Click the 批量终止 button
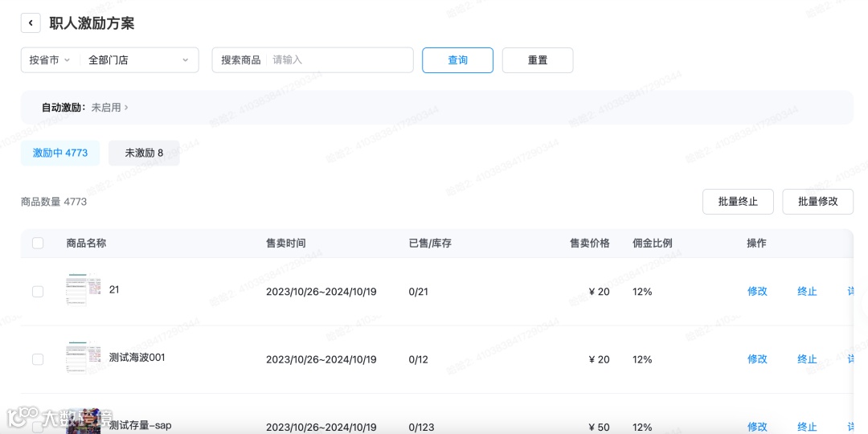 coord(738,202)
